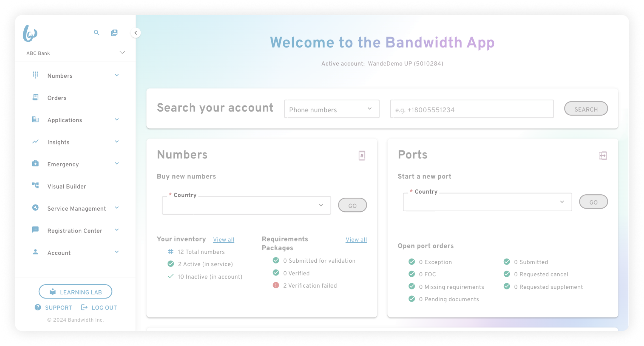Click the Emergency medical kit icon

coord(35,164)
